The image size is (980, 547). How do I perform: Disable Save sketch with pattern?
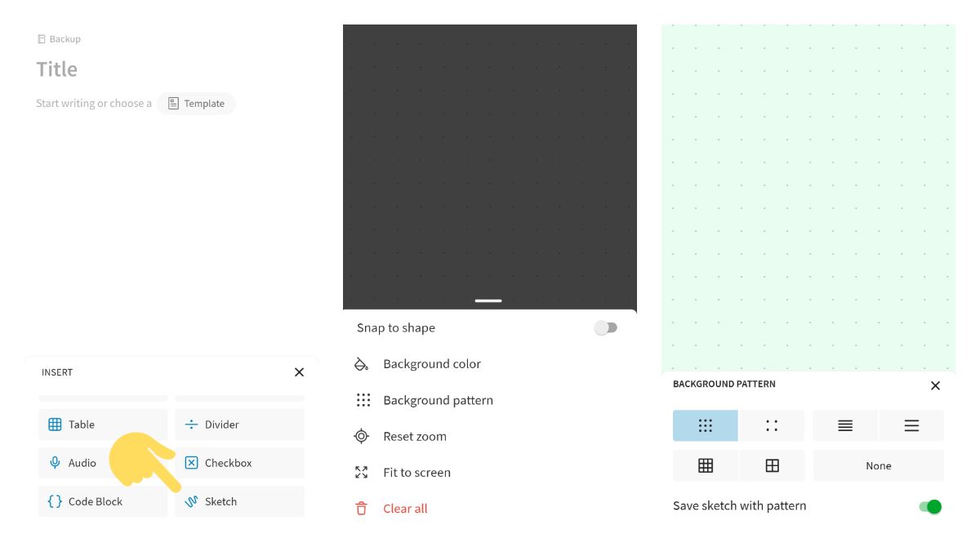(929, 506)
